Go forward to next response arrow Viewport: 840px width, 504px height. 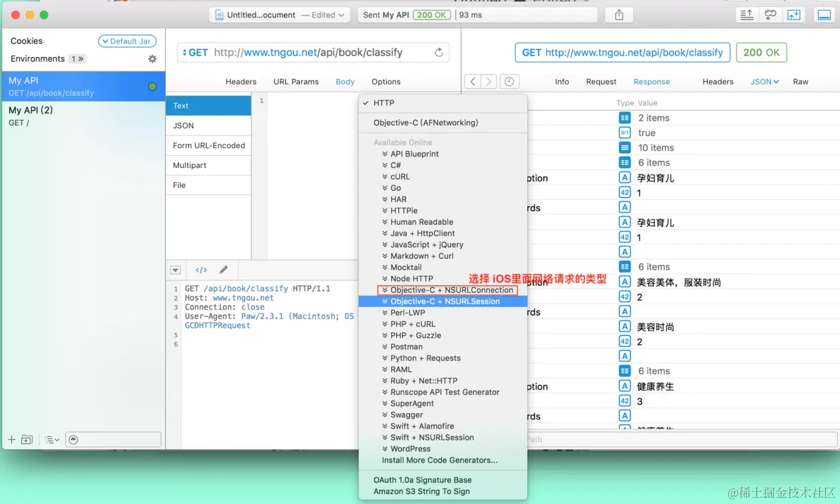[x=488, y=81]
